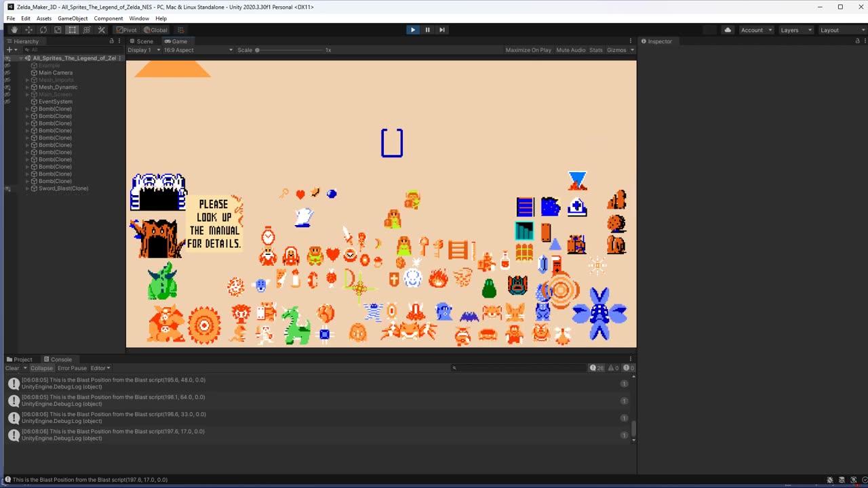This screenshot has width=868, height=488.
Task: Toggle Pivot handle position
Action: click(x=126, y=30)
